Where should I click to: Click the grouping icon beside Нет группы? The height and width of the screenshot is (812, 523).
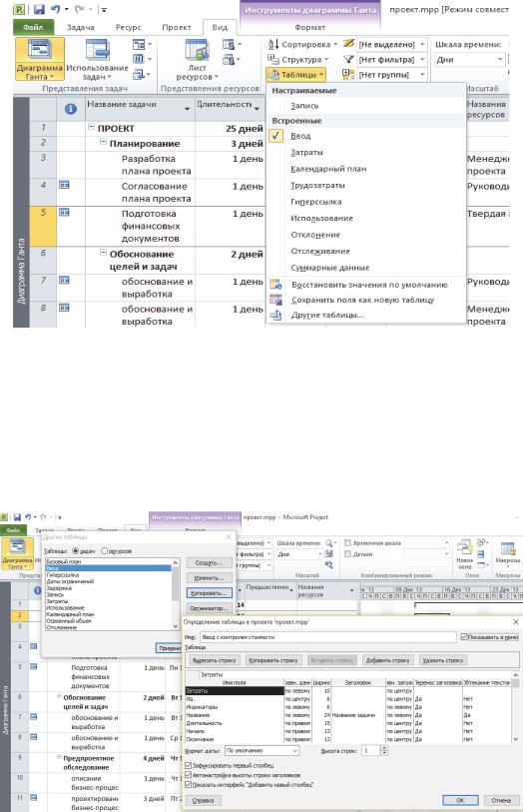click(348, 75)
